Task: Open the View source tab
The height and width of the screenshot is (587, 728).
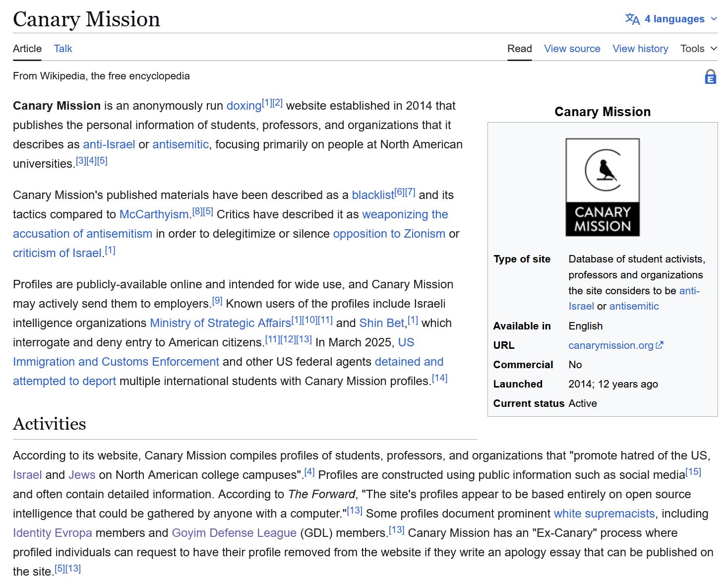Action: [x=572, y=49]
